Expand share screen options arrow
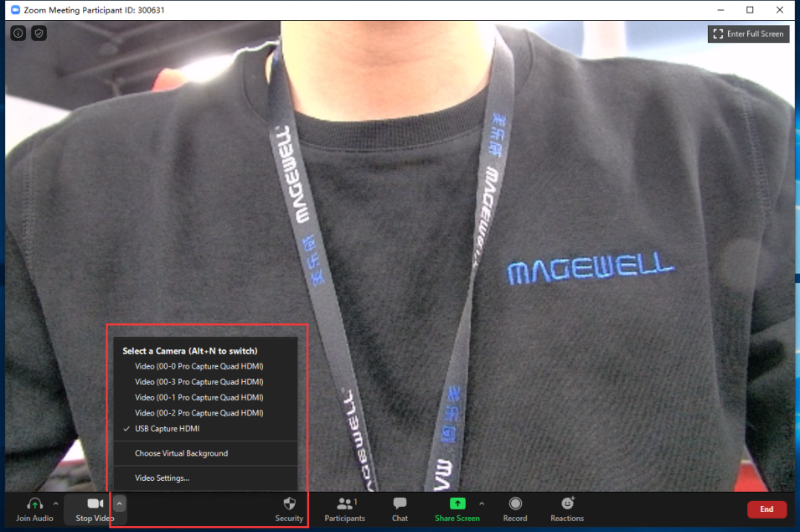The image size is (800, 532). tap(482, 504)
